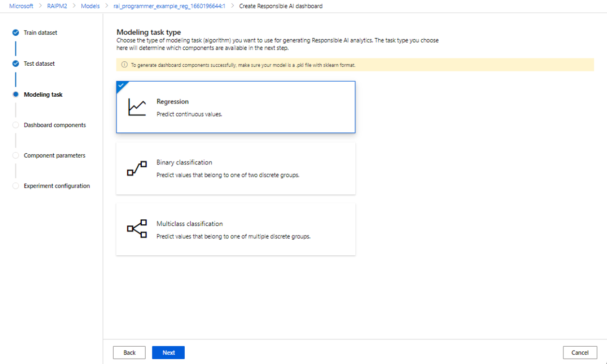607x364 pixels.
Task: Click the Test dataset completed checkmark icon
Action: click(15, 64)
